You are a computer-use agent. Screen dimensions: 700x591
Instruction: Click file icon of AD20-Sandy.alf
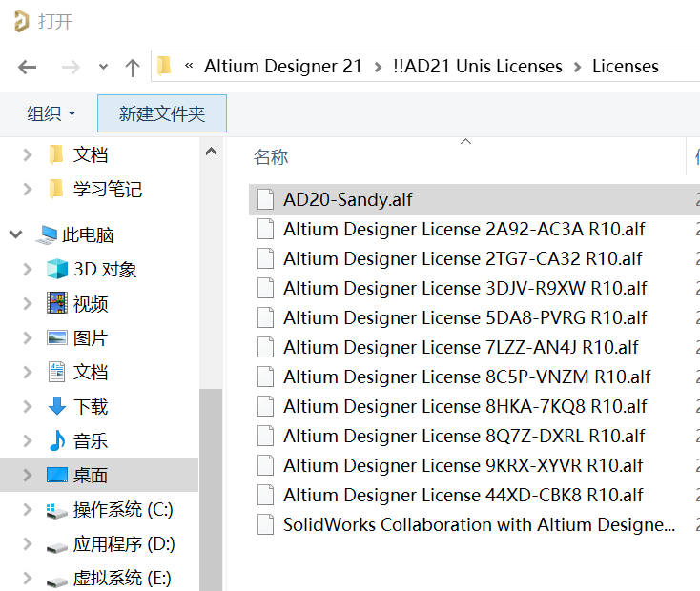(265, 199)
